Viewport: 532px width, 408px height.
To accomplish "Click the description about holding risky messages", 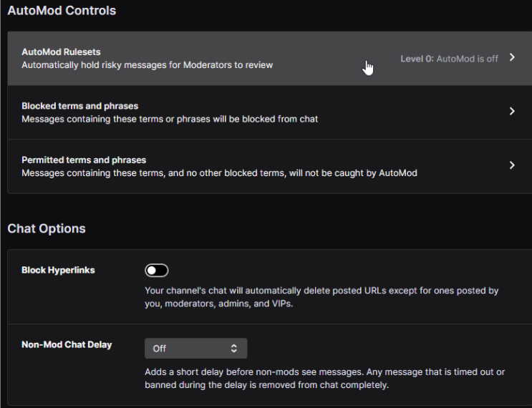I will click(x=147, y=64).
